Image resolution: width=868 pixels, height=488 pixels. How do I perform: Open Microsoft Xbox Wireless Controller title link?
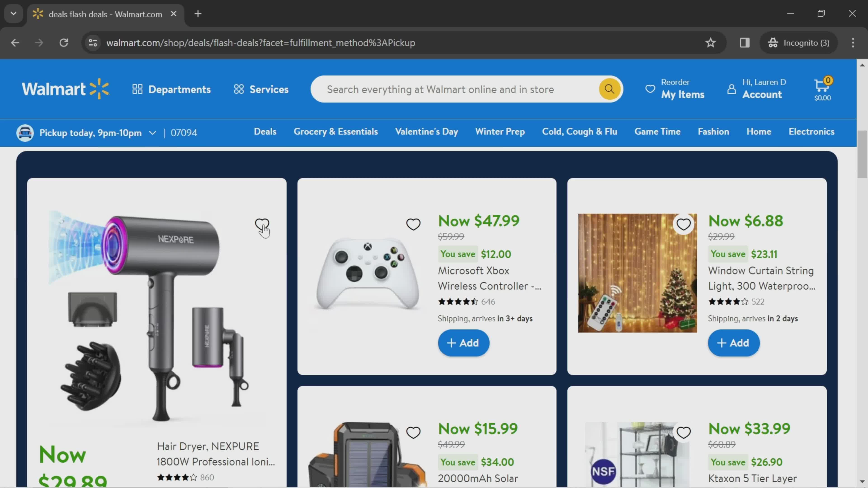pyautogui.click(x=489, y=278)
